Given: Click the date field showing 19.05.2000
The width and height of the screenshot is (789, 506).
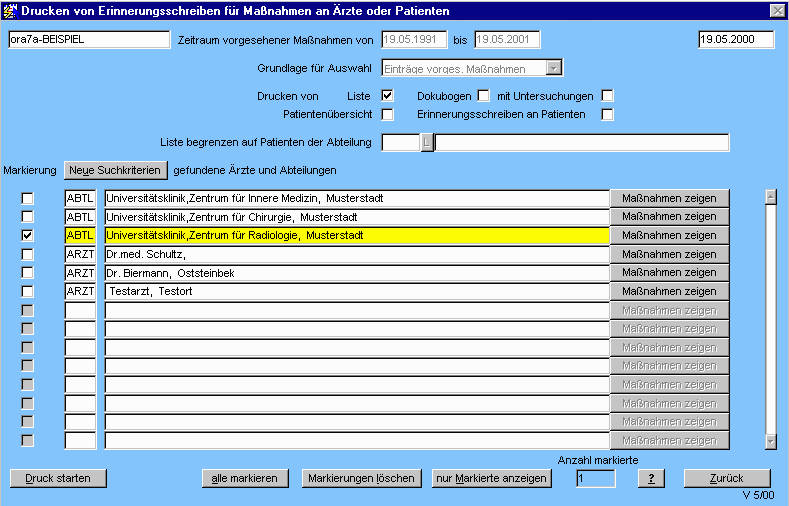Looking at the screenshot, I should [736, 40].
